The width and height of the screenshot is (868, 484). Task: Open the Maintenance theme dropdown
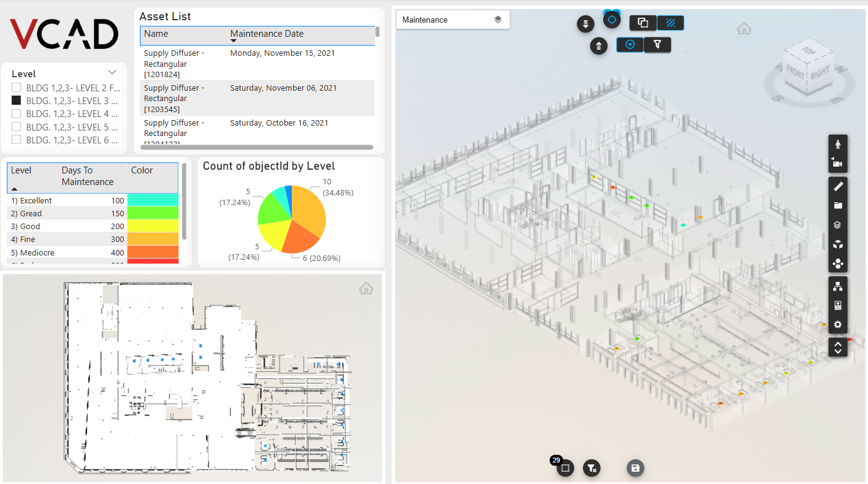point(452,20)
